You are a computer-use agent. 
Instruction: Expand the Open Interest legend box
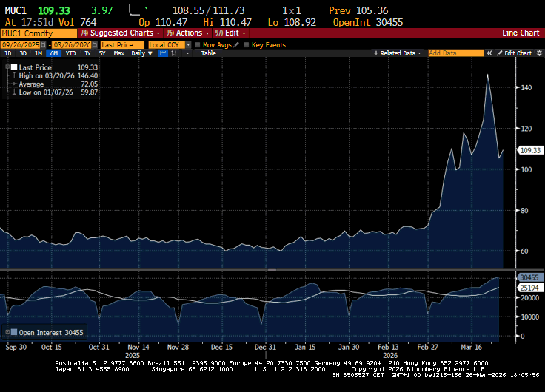click(7, 333)
